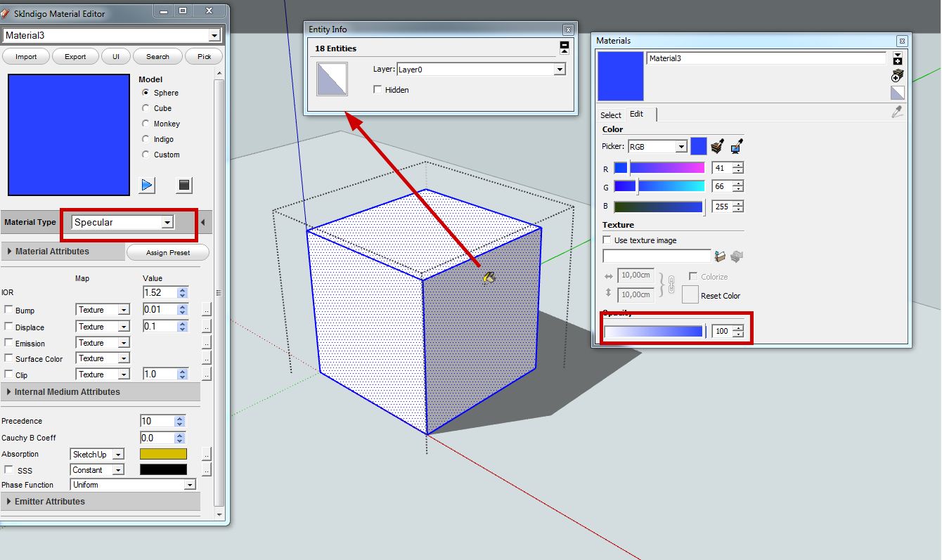Enable the Use texture image checkbox

point(607,240)
